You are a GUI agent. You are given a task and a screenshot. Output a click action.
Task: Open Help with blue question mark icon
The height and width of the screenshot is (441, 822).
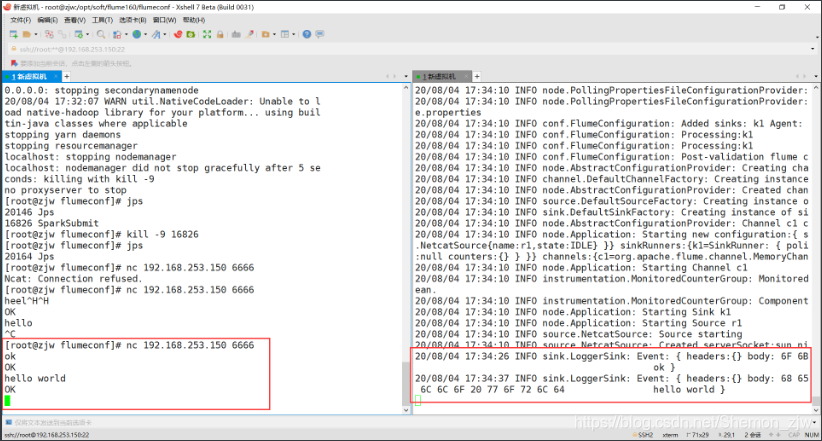(x=307, y=34)
